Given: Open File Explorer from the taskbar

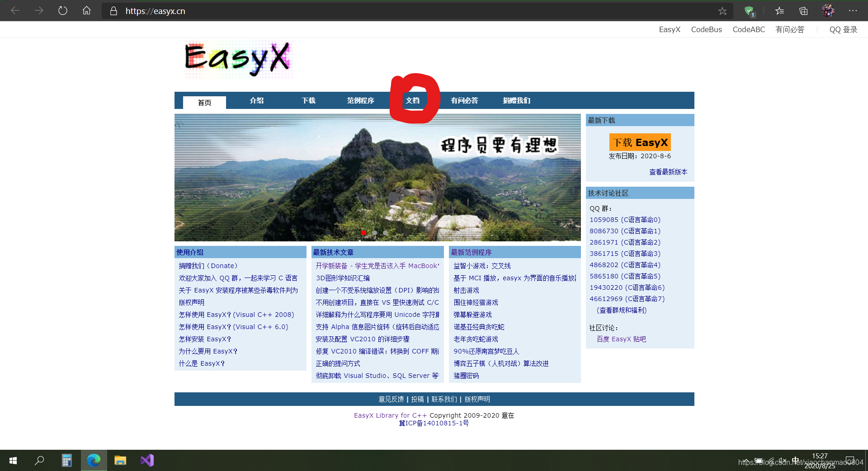Looking at the screenshot, I should pos(120,460).
